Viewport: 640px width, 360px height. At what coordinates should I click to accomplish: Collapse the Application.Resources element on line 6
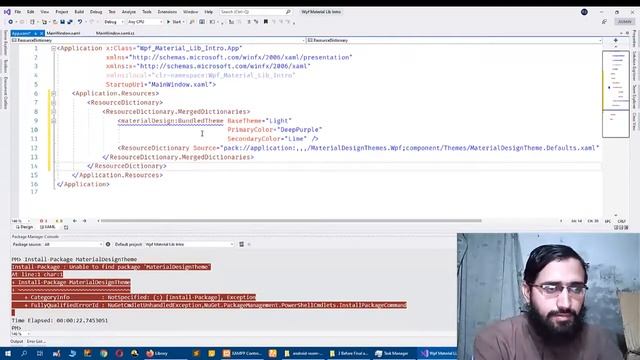53,93
